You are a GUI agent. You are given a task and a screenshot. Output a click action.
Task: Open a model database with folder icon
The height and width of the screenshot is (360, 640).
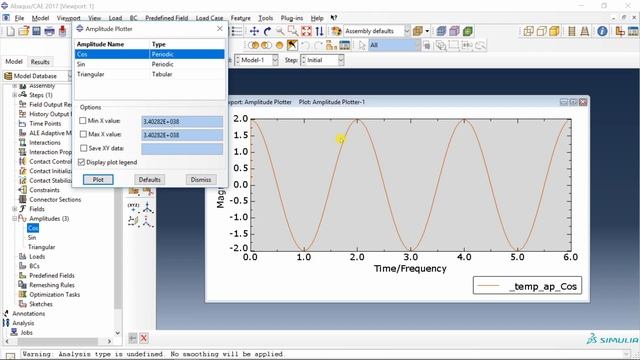point(23,31)
